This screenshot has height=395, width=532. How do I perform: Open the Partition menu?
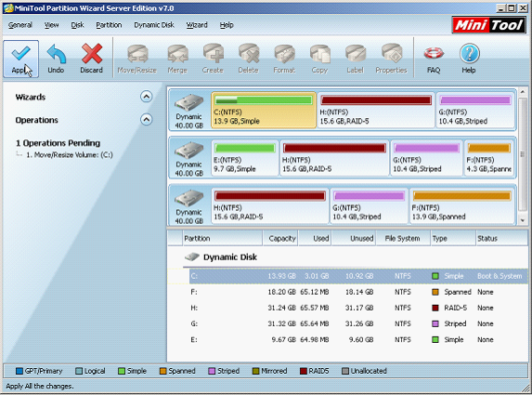point(109,25)
